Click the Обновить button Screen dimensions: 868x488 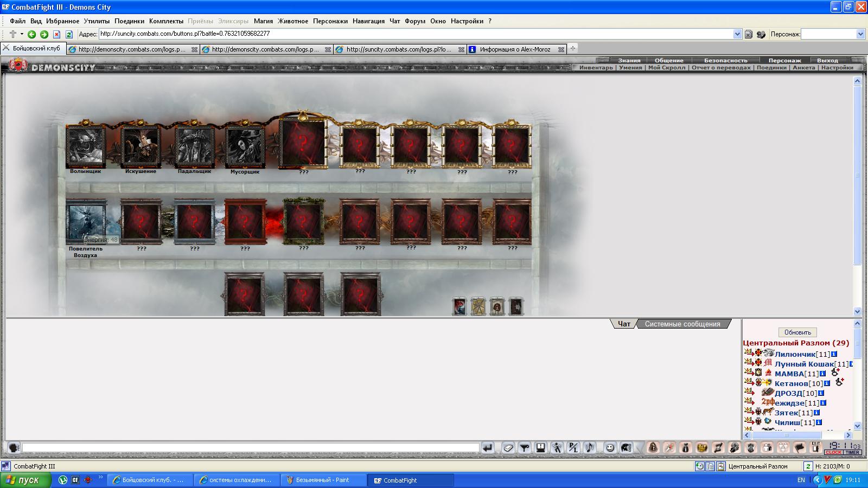(x=797, y=332)
